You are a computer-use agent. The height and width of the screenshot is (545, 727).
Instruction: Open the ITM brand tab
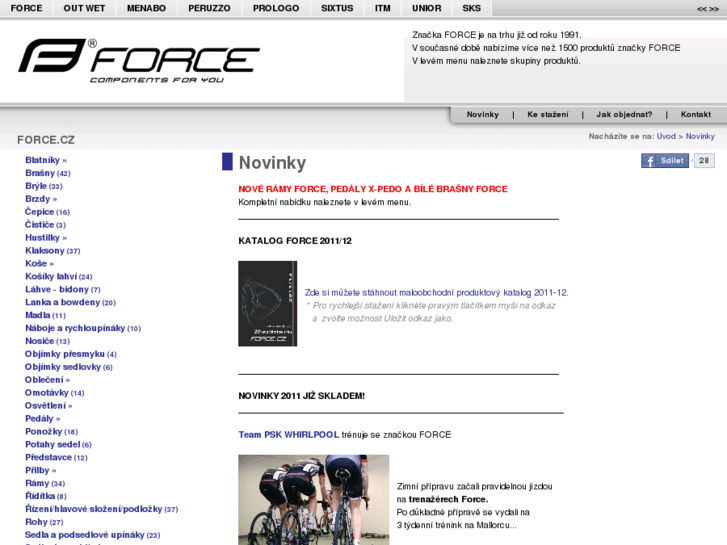383,8
